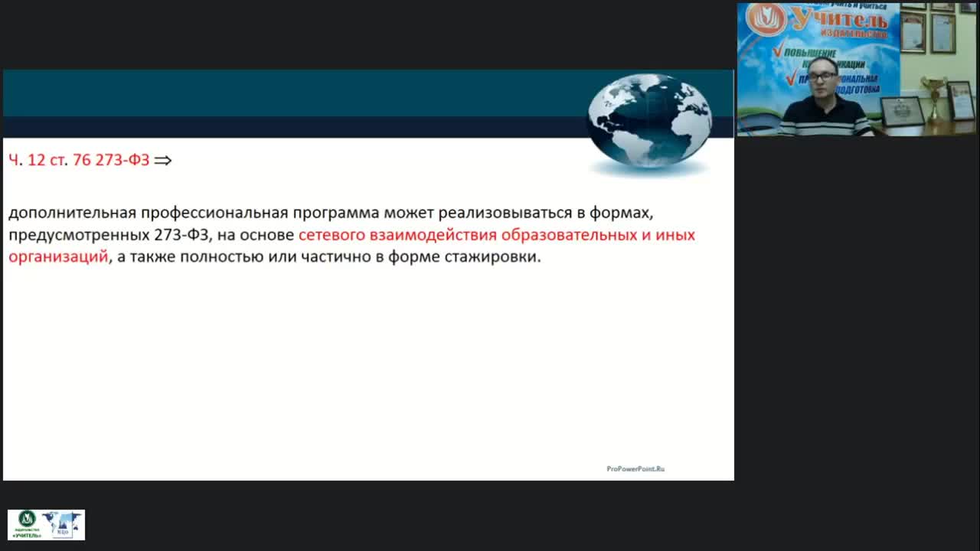Image resolution: width=980 pixels, height=551 pixels.
Task: Click the arrow symbol after 273-ФЗ heading
Action: [x=162, y=160]
